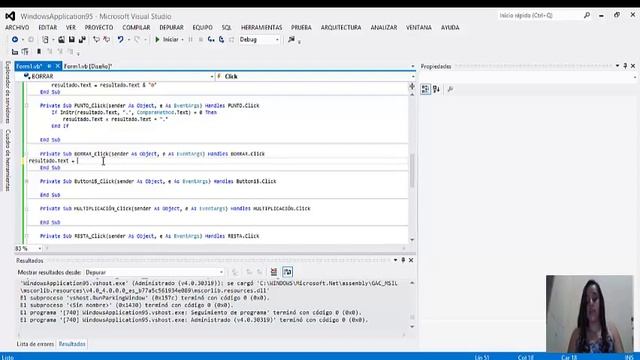Open the VENTANA menu
The height and width of the screenshot is (360, 640).
click(x=419, y=27)
